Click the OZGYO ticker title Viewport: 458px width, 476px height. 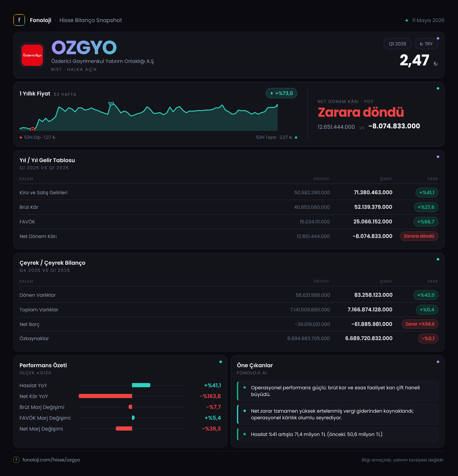tap(84, 48)
